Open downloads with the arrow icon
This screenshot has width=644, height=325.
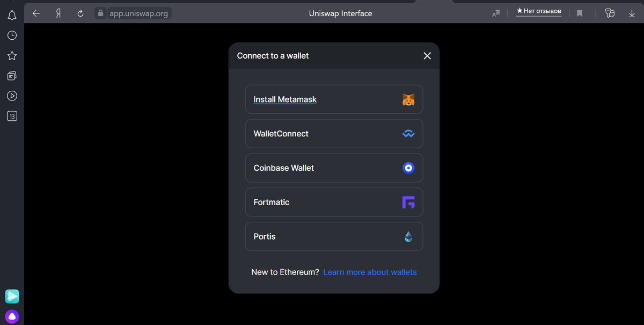632,13
